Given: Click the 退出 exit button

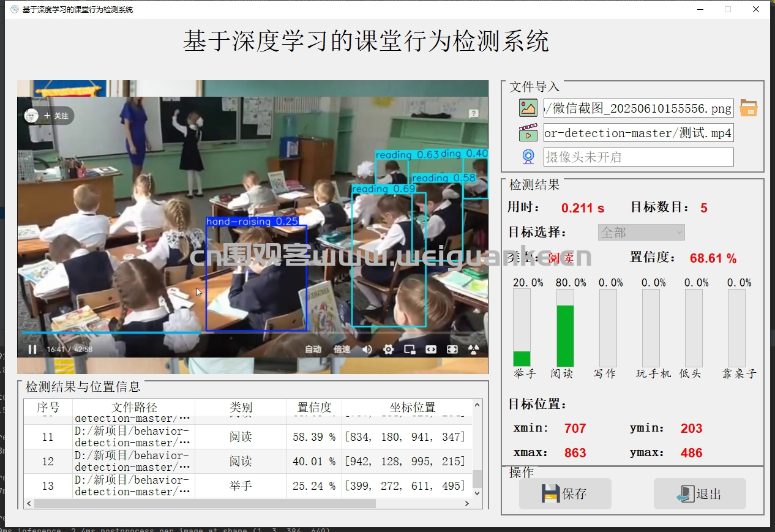Looking at the screenshot, I should tap(700, 493).
